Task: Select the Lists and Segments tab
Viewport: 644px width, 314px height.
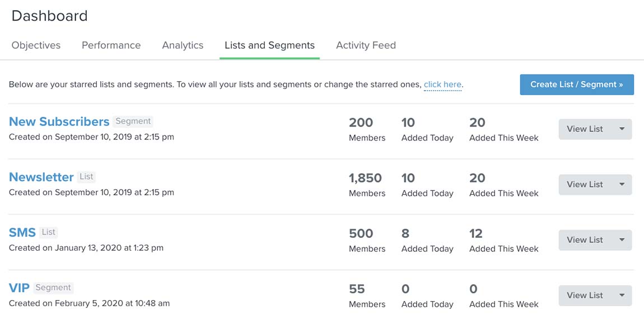Action: click(269, 45)
